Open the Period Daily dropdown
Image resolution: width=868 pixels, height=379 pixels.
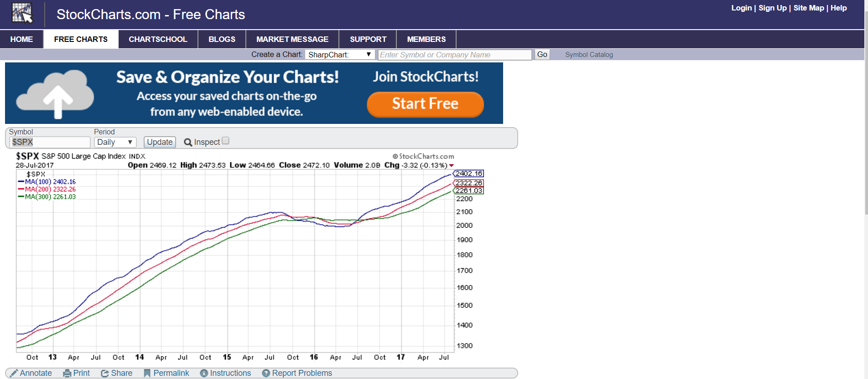(115, 142)
